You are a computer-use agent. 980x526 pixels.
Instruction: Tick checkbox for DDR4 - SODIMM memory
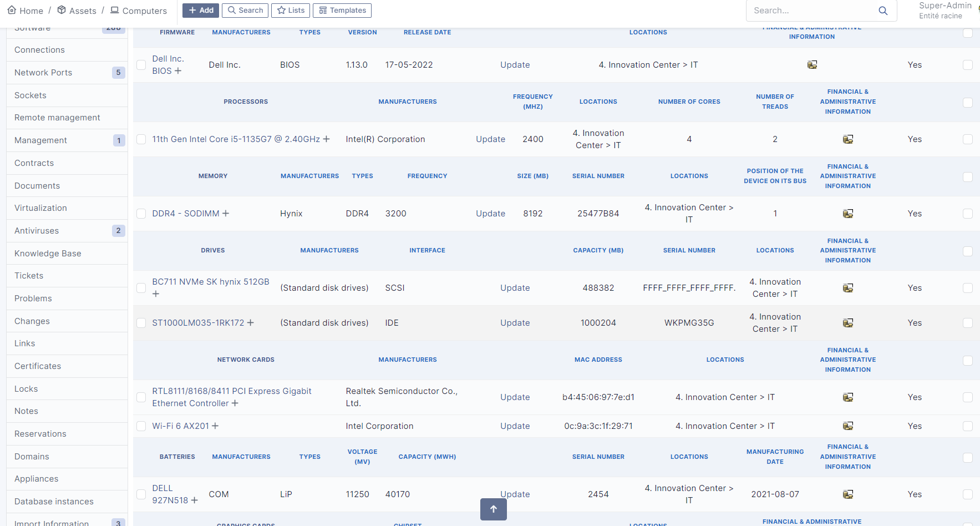141,214
